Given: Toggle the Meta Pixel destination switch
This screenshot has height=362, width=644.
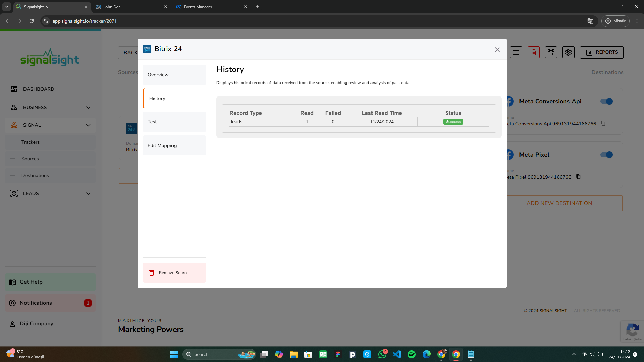Looking at the screenshot, I should click(606, 155).
